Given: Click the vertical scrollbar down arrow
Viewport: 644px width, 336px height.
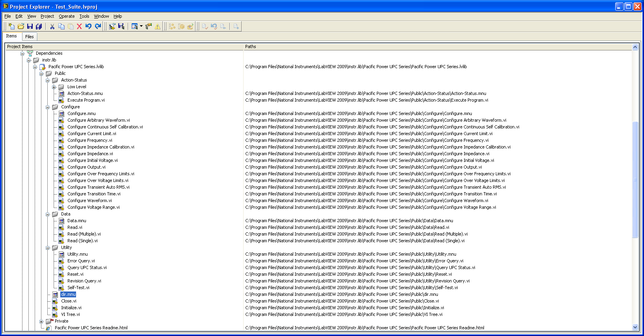Looking at the screenshot, I should pyautogui.click(x=635, y=327).
